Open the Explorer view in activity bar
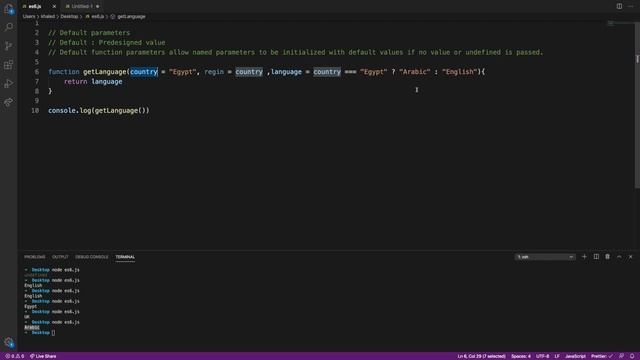Viewport: 640px width, 360px height. click(9, 9)
